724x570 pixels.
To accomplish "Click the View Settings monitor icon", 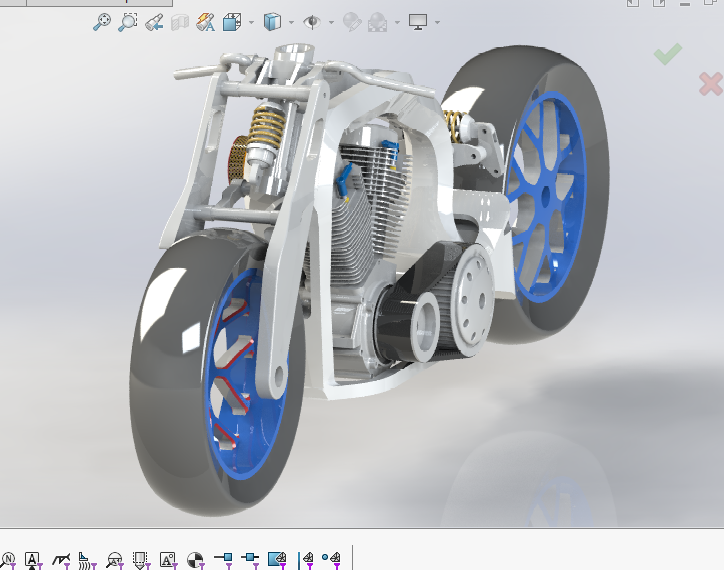I will 418,21.
